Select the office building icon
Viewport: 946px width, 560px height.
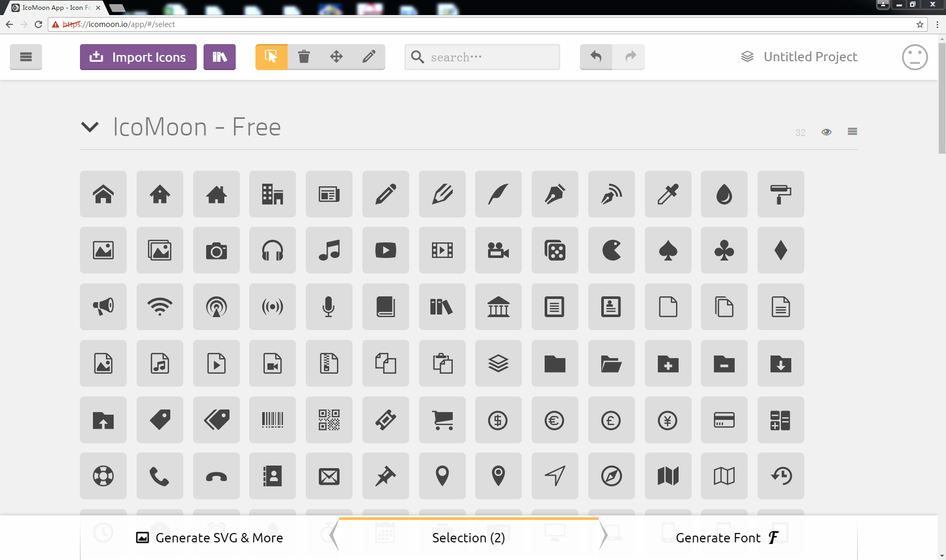point(273,194)
